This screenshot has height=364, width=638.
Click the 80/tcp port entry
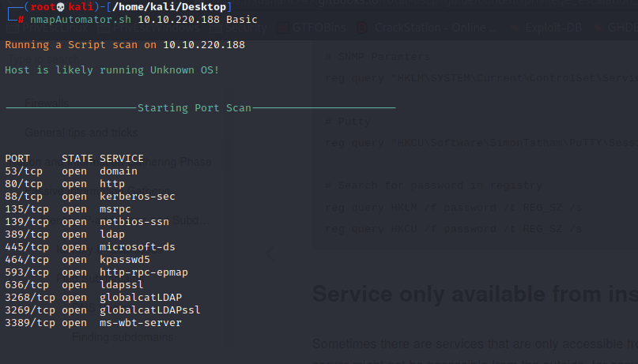click(24, 184)
